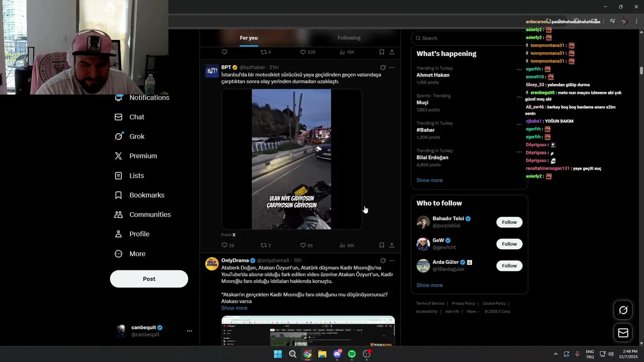
Task: Switch to the Following tab
Action: pos(349,38)
